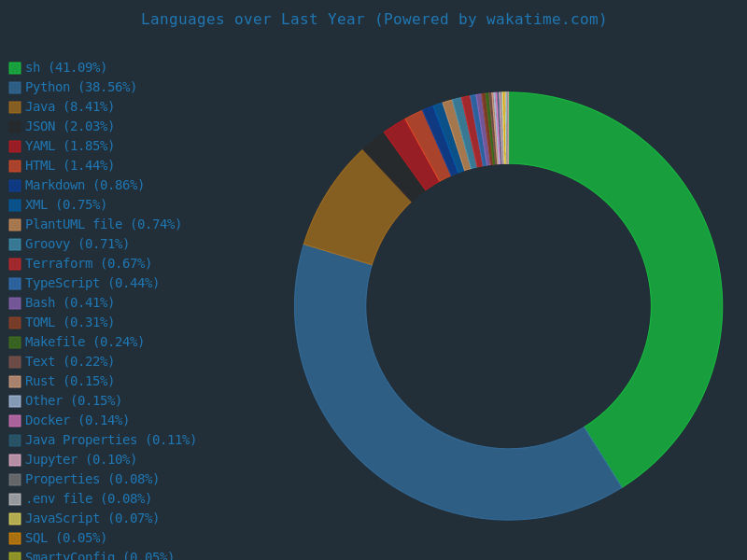Select the '.env file (0.08%)' legend label

pos(89,498)
